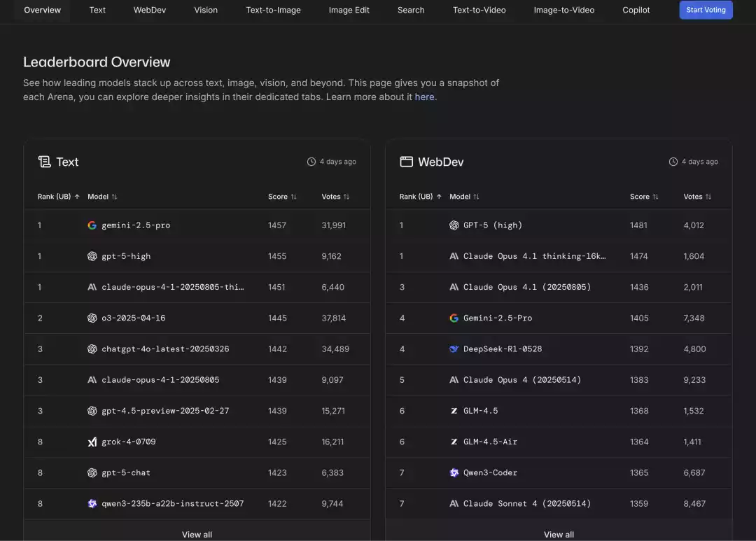Select Qwen3-Coder model name
756x541 pixels.
pos(490,472)
